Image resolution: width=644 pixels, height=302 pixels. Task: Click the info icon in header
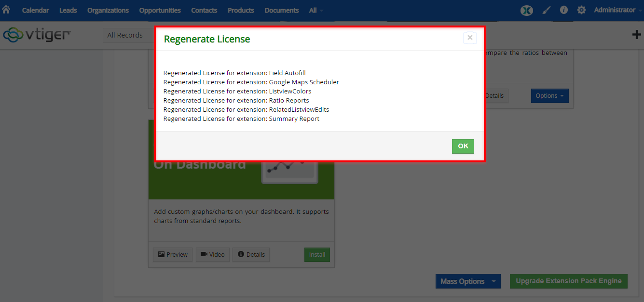point(564,10)
